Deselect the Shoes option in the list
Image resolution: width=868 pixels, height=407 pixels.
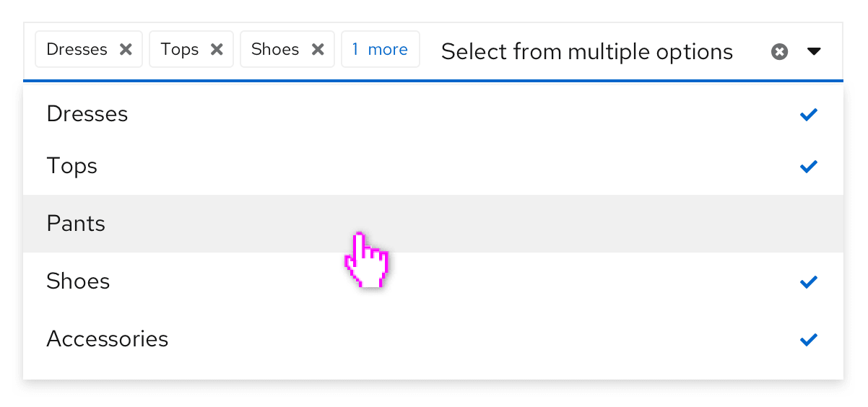click(x=78, y=281)
